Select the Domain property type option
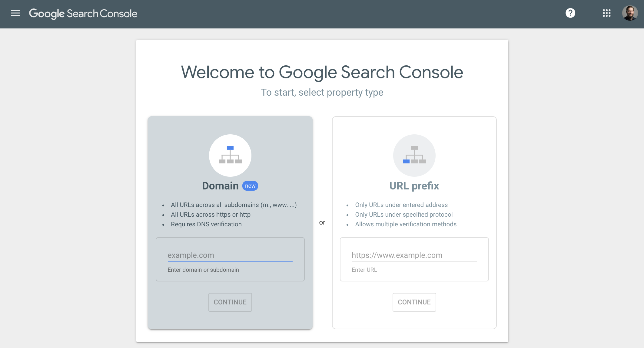Viewport: 644px width, 348px height. pos(230,185)
